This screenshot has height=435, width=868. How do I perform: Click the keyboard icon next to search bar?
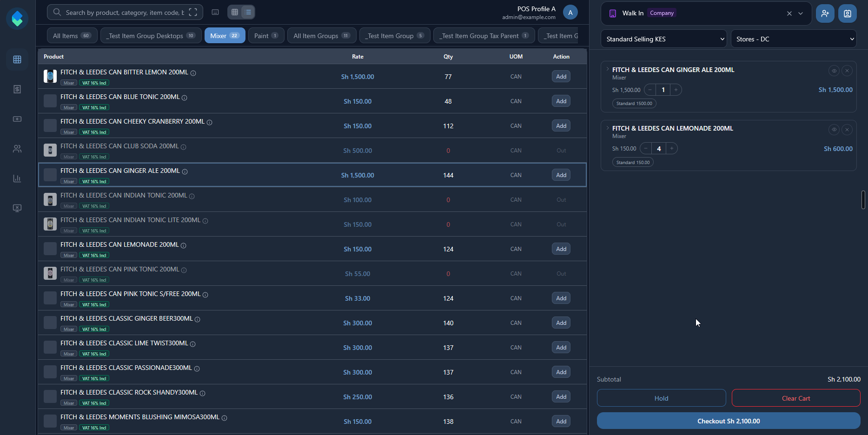(215, 12)
